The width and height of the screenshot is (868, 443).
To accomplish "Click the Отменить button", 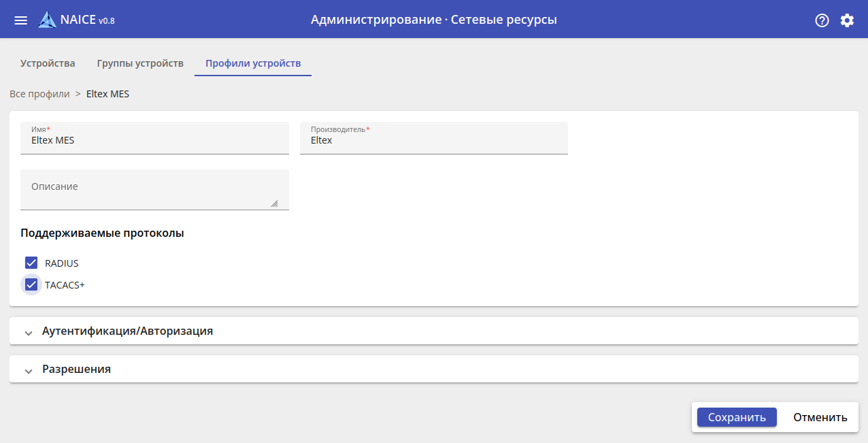I will pyautogui.click(x=820, y=417).
